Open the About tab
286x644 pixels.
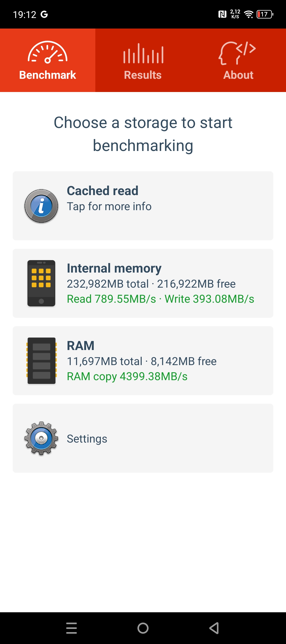coord(238,75)
